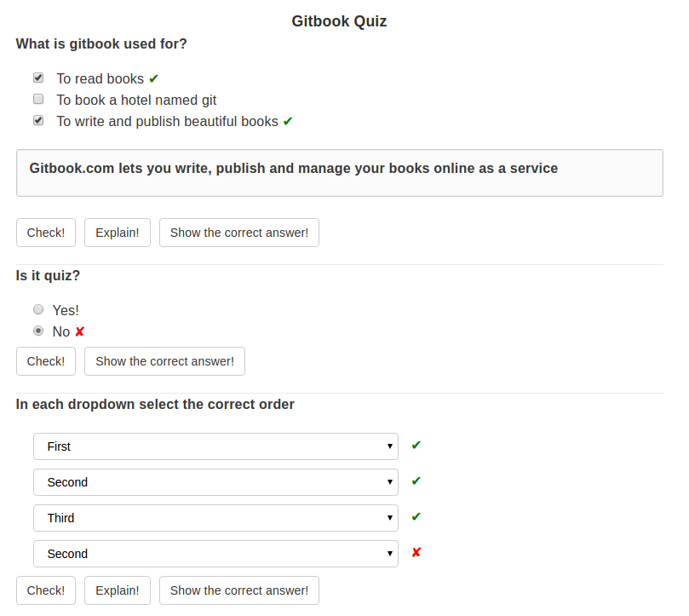Screen dimensions: 689x616
Task: Uncheck 'To write and publish beautiful books'
Action: point(38,120)
